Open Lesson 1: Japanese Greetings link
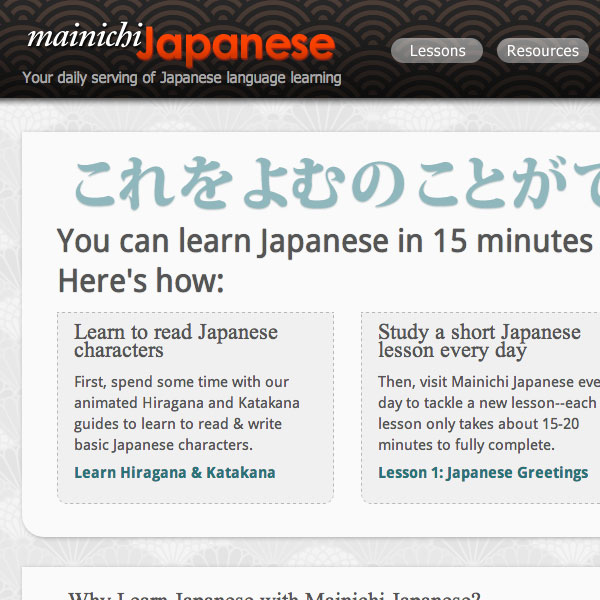Image resolution: width=600 pixels, height=600 pixels. (x=483, y=473)
